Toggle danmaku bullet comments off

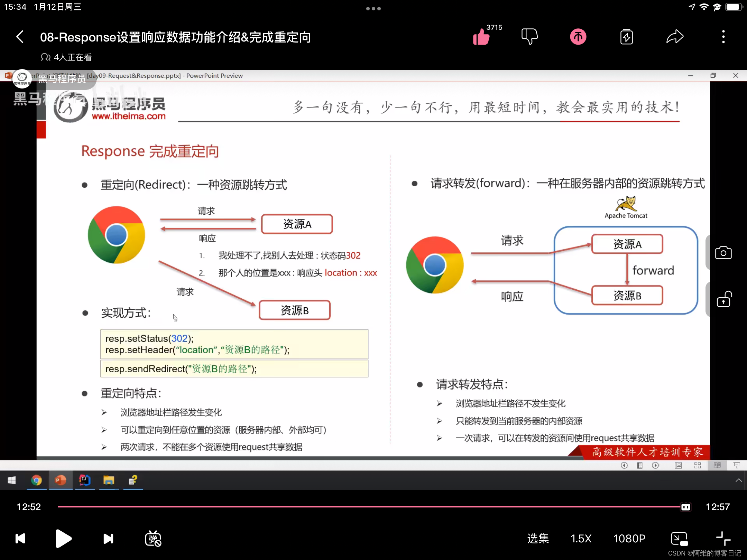(x=153, y=539)
